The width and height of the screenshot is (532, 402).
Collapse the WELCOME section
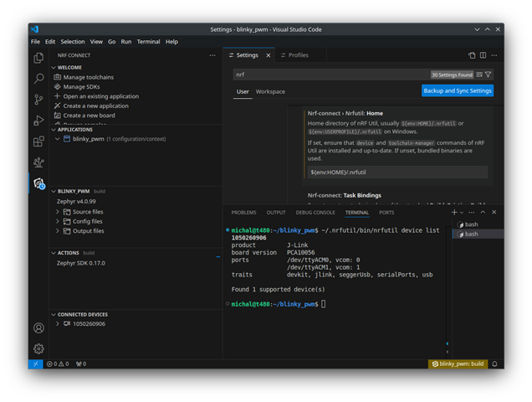tap(54, 68)
